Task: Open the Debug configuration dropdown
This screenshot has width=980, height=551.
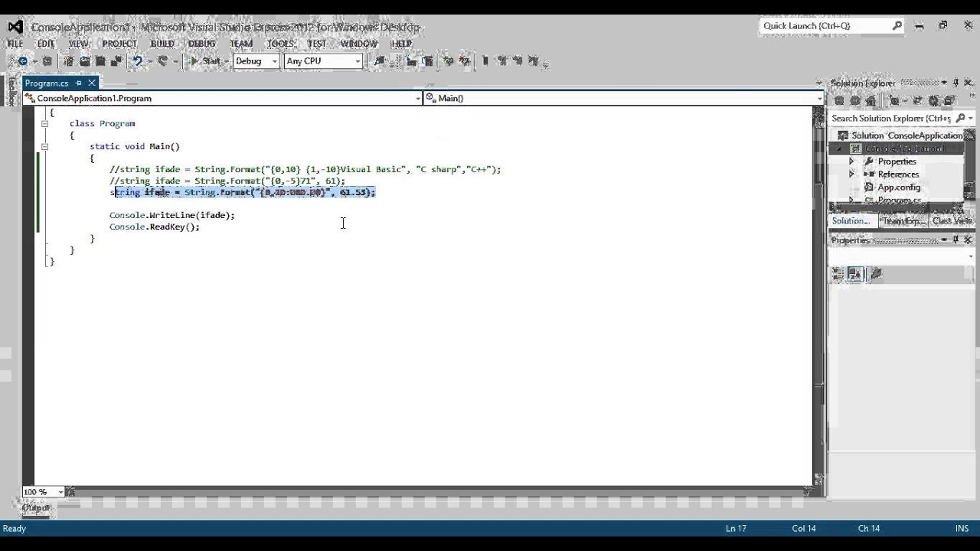Action: [x=256, y=61]
